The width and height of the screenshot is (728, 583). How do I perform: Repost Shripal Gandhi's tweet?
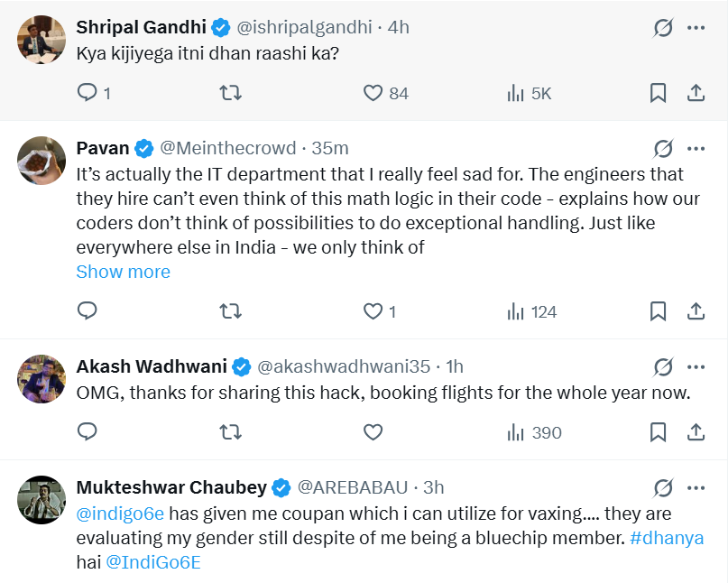231,93
